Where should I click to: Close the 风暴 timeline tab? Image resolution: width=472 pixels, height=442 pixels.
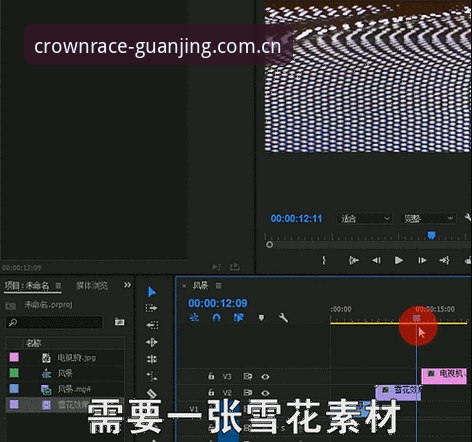click(184, 286)
